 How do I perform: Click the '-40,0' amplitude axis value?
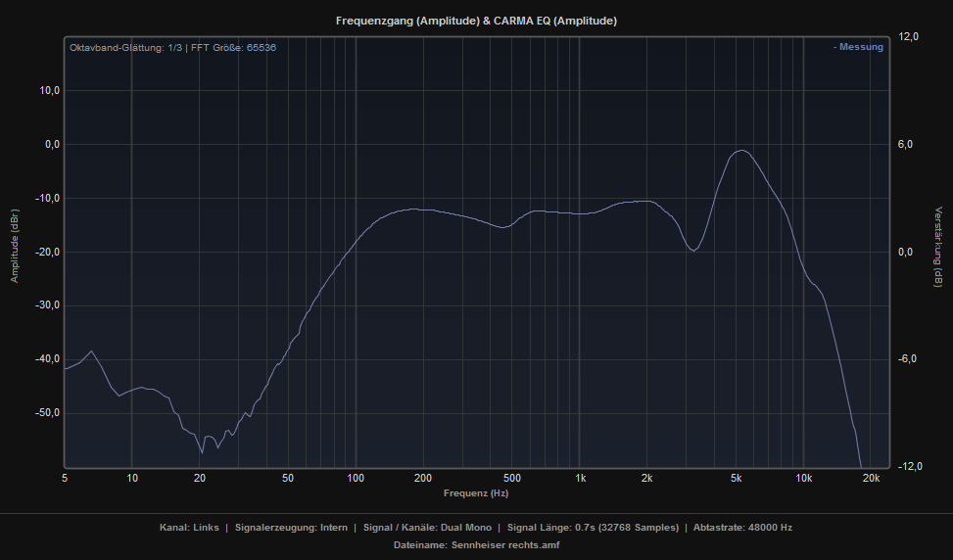[48, 359]
